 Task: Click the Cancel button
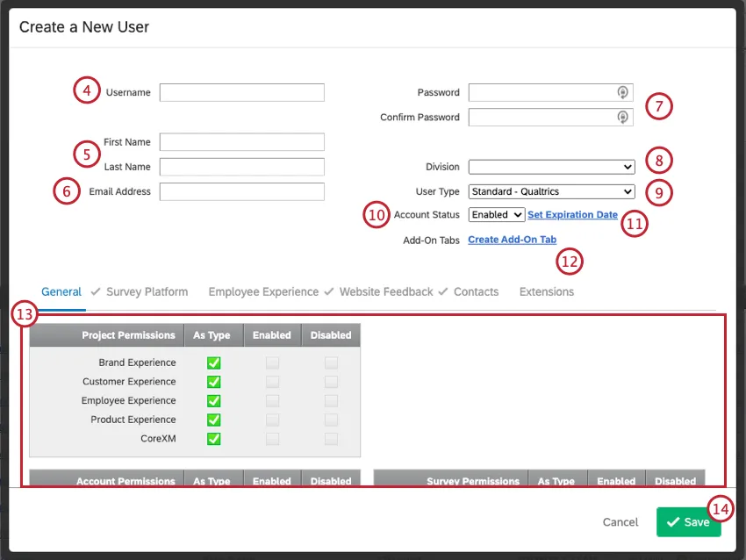coord(620,522)
